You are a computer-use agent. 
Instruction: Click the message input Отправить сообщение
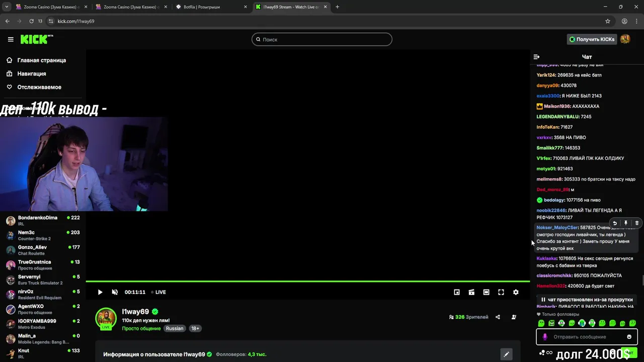[x=587, y=337]
